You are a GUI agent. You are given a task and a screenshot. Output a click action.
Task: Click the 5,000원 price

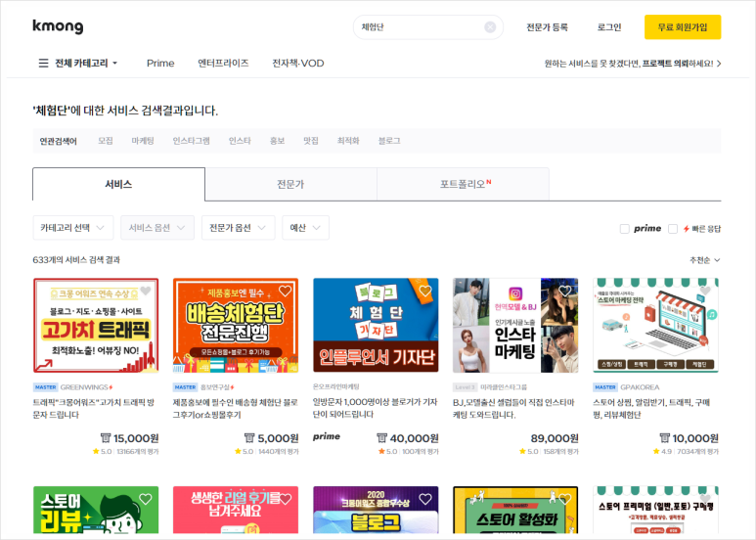click(278, 438)
